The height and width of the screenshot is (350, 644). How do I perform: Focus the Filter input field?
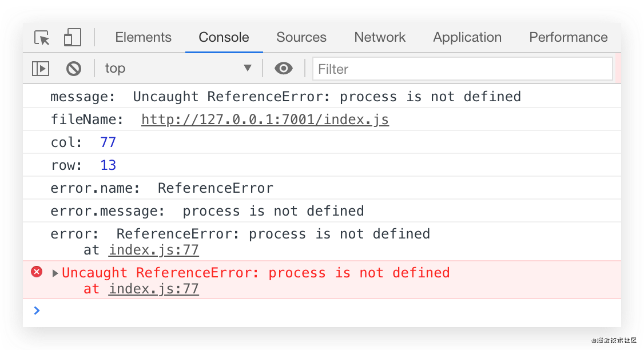point(462,69)
